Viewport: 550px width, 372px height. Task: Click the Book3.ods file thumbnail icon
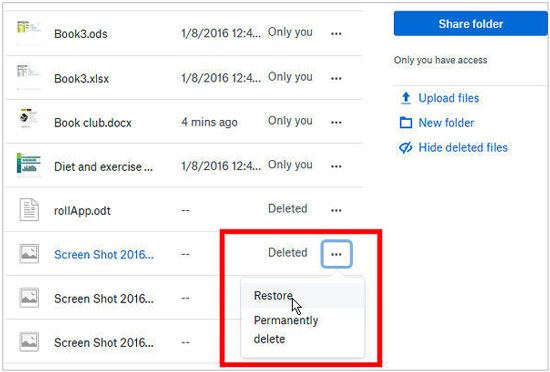click(x=29, y=32)
